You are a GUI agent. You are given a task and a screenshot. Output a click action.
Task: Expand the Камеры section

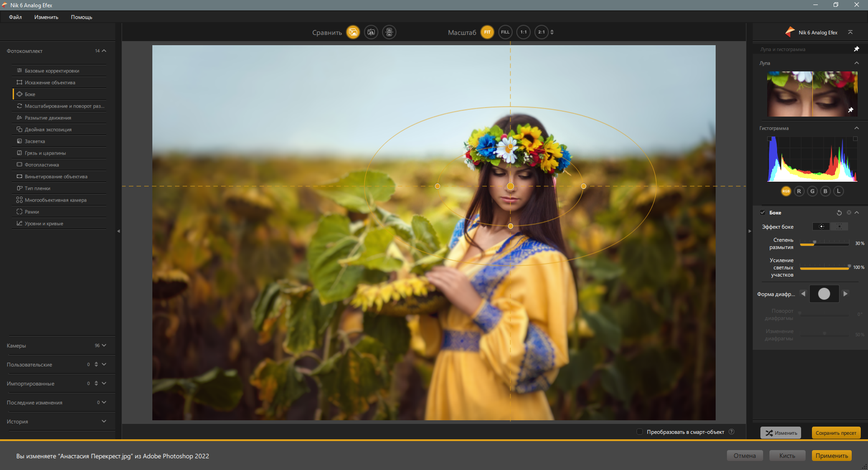(x=104, y=345)
